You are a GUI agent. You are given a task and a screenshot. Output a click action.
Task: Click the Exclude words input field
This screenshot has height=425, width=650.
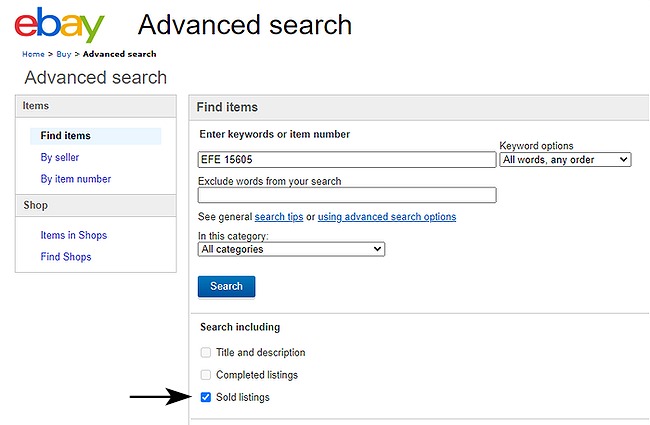(x=347, y=195)
